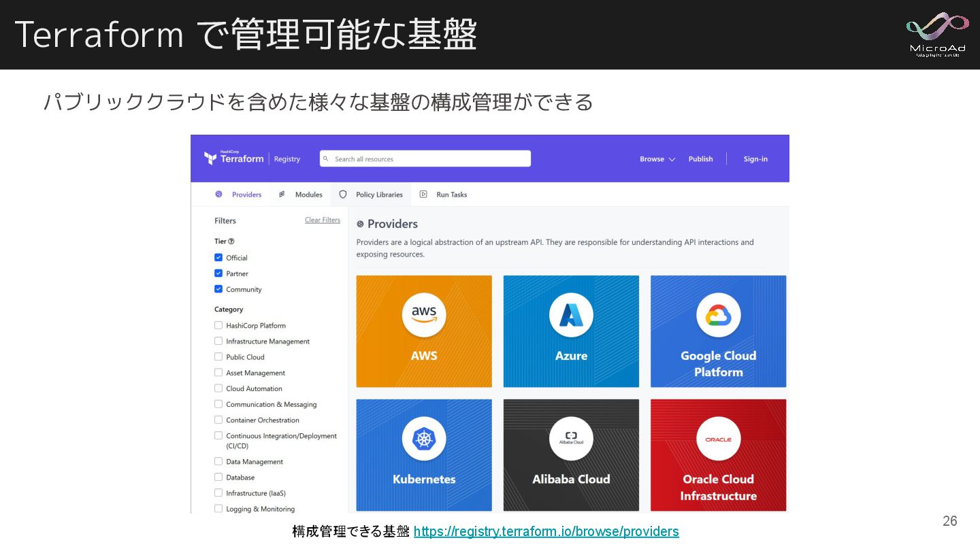Click the Azure logo circle

tap(571, 314)
